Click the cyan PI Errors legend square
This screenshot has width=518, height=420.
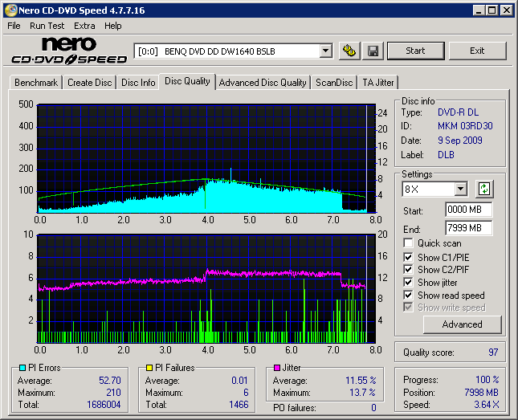click(22, 368)
